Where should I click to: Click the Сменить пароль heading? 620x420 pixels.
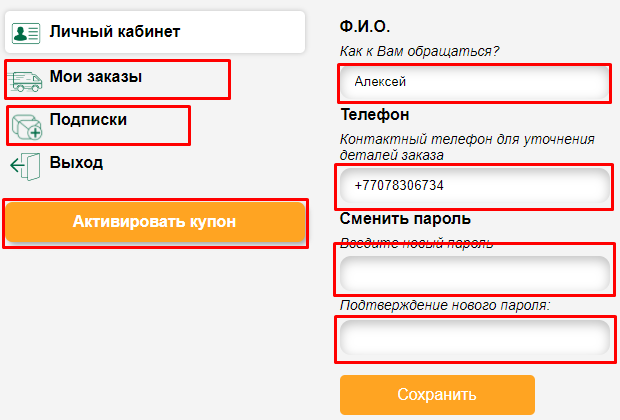(x=405, y=219)
